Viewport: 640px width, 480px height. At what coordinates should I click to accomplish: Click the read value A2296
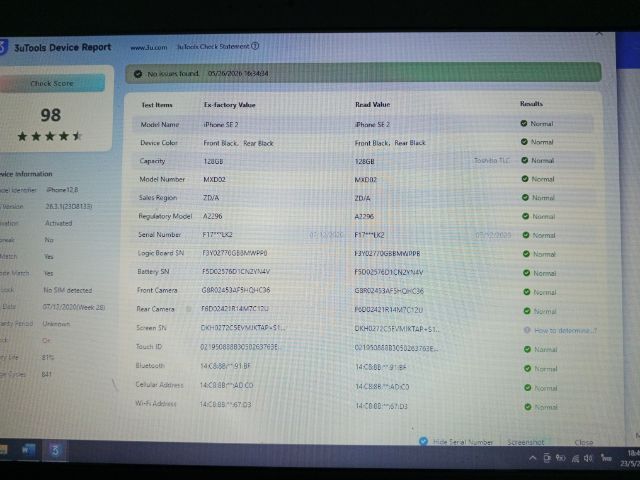[364, 216]
